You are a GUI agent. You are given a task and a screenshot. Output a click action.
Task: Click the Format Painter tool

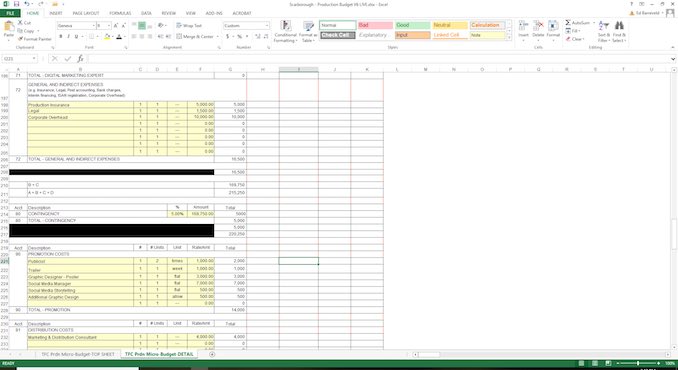[x=35, y=39]
